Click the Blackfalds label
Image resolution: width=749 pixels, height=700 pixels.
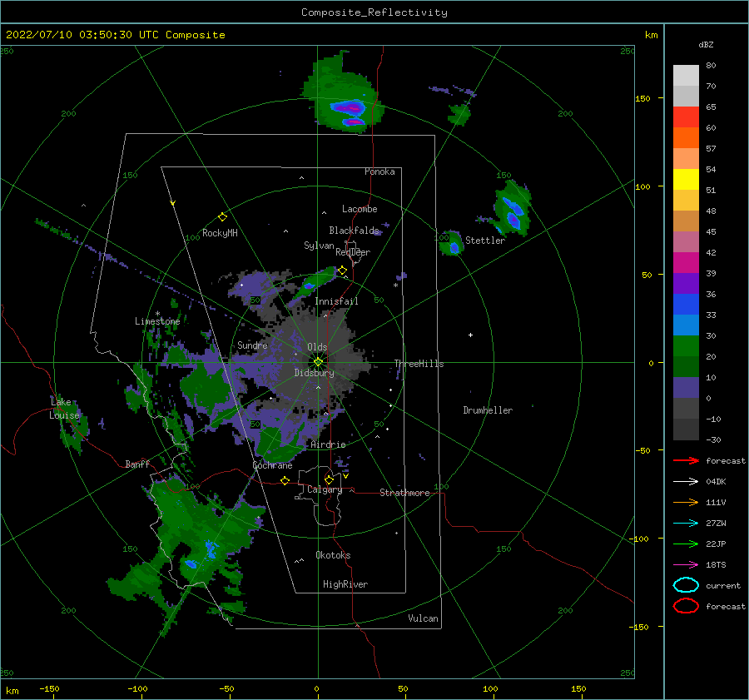click(x=354, y=231)
